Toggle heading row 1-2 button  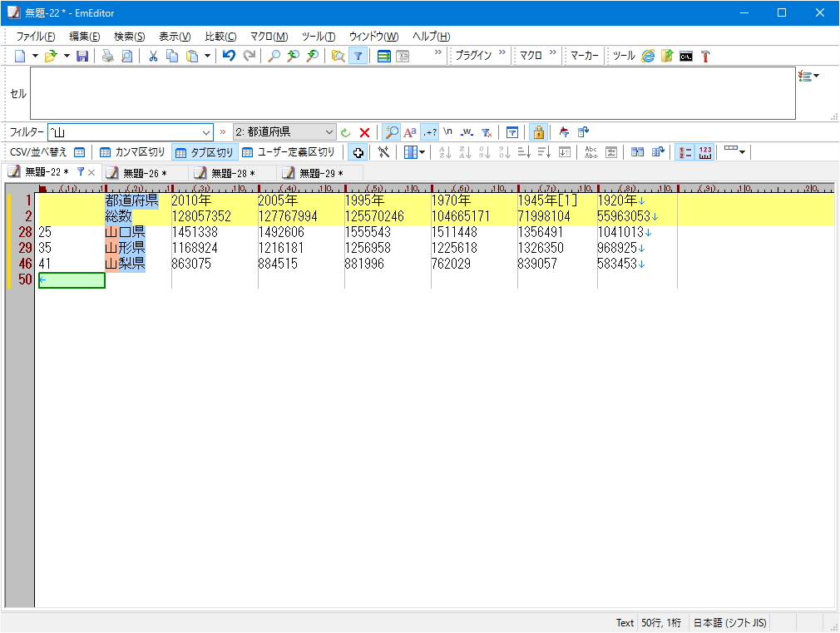[x=685, y=152]
